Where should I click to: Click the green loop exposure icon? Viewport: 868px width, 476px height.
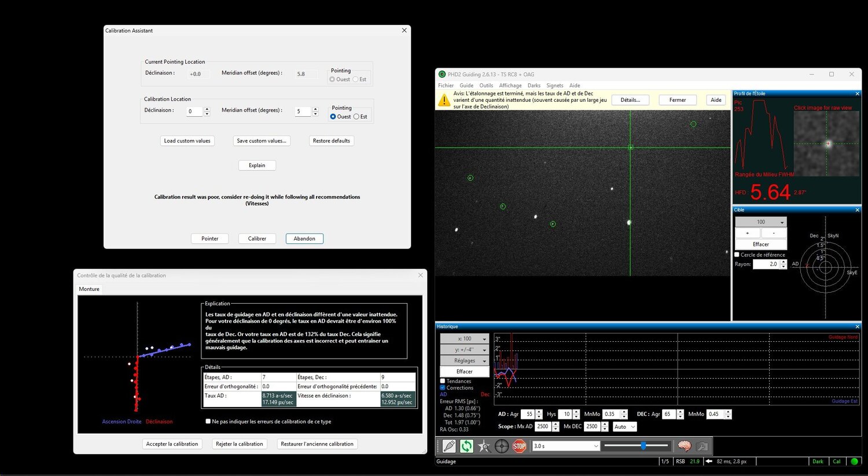(x=466, y=446)
